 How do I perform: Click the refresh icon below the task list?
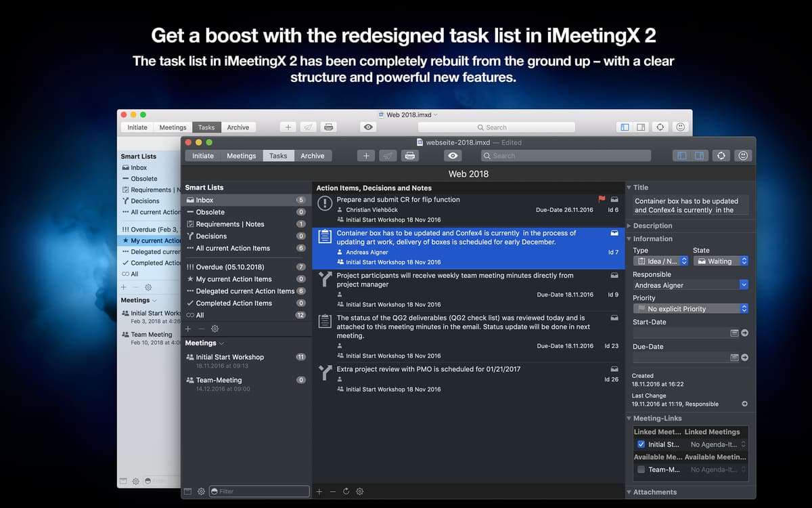click(346, 491)
